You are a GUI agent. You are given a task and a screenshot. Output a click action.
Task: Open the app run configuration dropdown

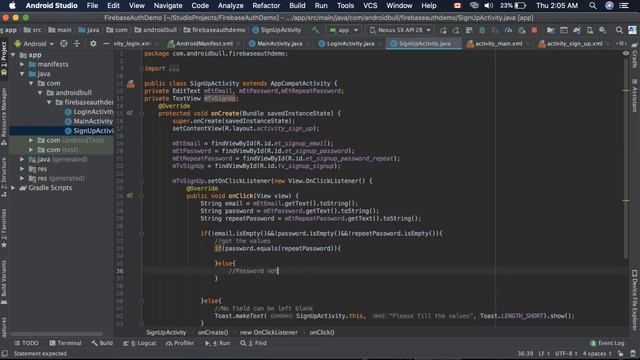click(344, 30)
